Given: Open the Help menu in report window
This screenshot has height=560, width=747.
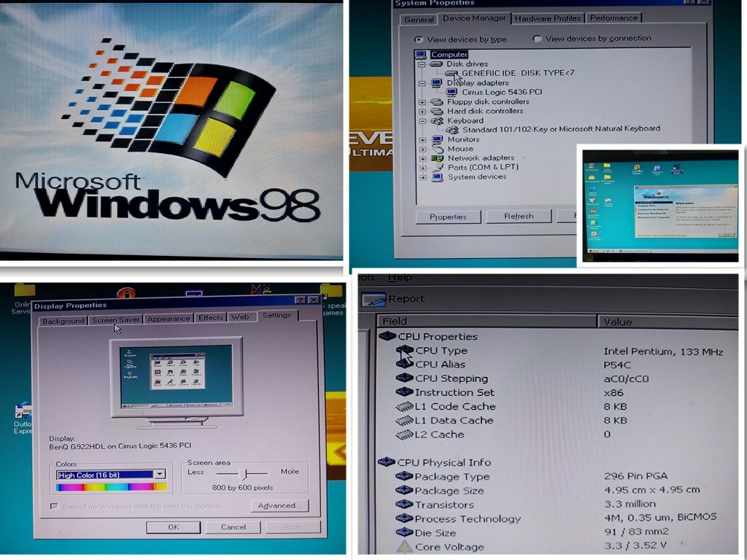Looking at the screenshot, I should 400,278.
